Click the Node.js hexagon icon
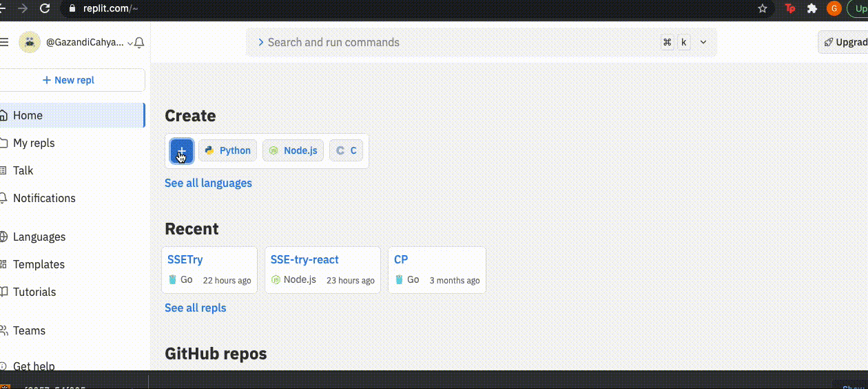The width and height of the screenshot is (868, 389). click(273, 150)
